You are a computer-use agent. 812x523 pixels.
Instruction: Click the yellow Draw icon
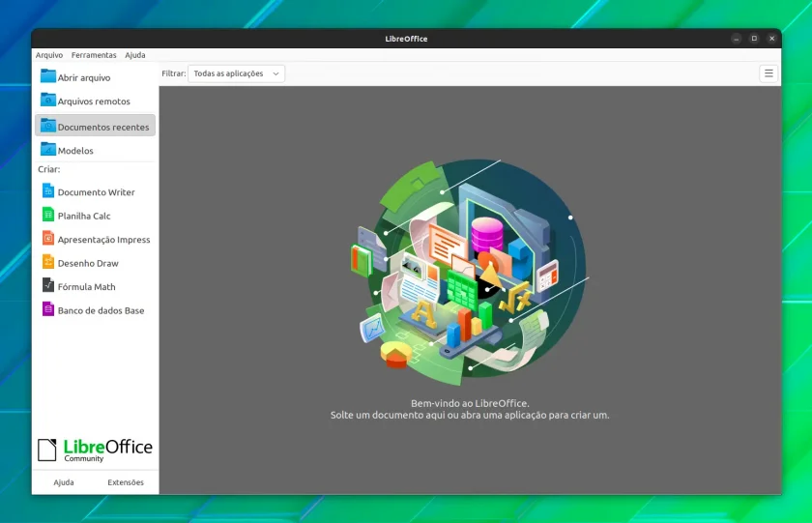(48, 262)
